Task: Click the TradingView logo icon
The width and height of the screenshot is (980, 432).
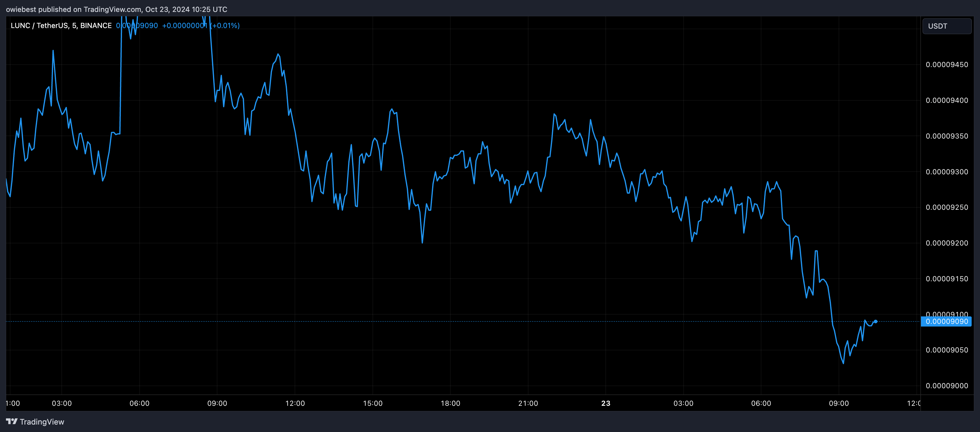Action: click(x=11, y=421)
